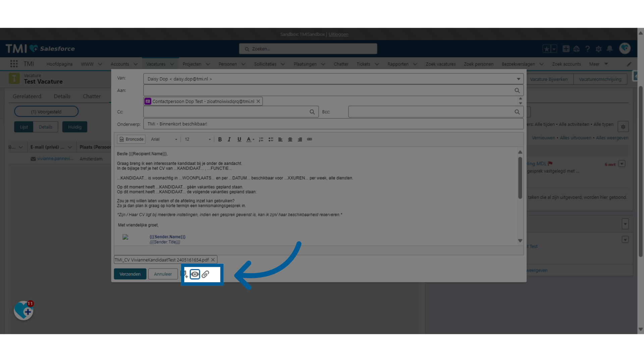Insert a numbered list
The width and height of the screenshot is (644, 362).
(261, 139)
